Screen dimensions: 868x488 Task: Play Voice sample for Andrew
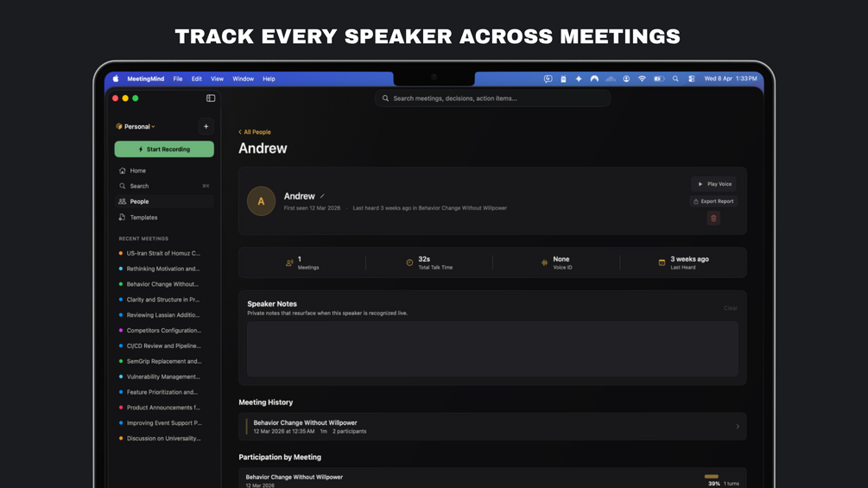coord(713,184)
